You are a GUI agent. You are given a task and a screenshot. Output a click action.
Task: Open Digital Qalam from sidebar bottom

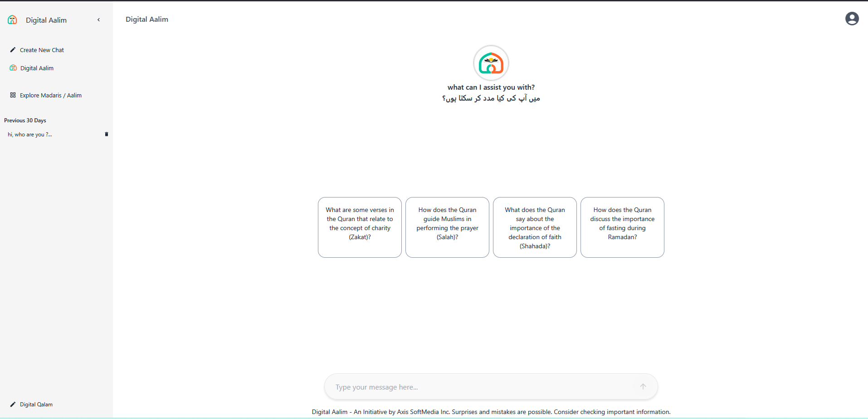click(x=36, y=404)
